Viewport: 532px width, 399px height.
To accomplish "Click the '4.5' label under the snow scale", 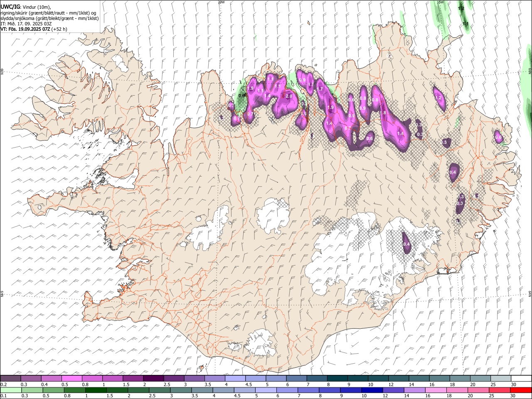I will 249,384.
